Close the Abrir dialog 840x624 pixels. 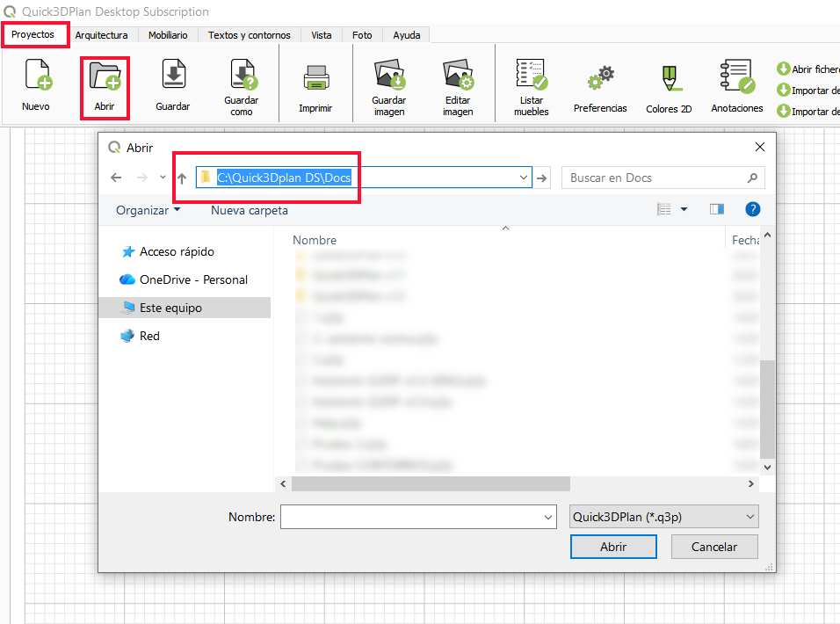coord(760,147)
